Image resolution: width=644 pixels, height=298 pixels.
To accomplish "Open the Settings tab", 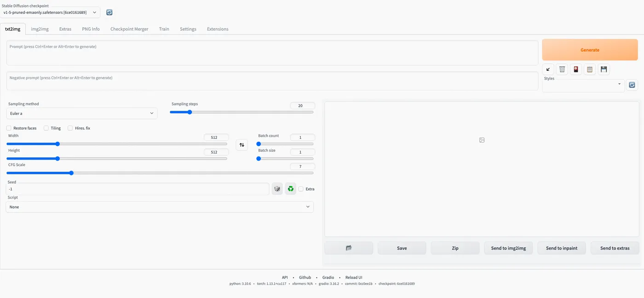I will 188,29.
